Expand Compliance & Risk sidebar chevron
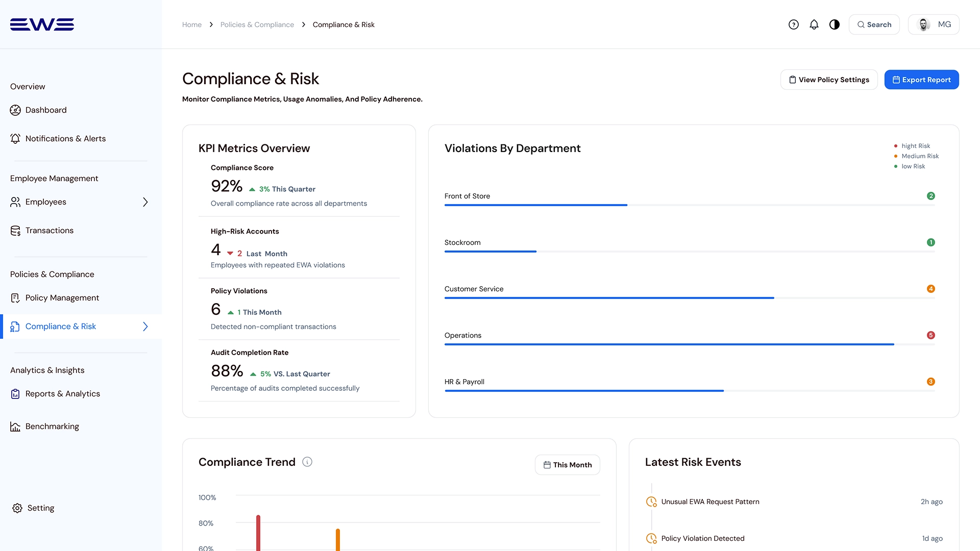The height and width of the screenshot is (551, 980). (x=145, y=327)
